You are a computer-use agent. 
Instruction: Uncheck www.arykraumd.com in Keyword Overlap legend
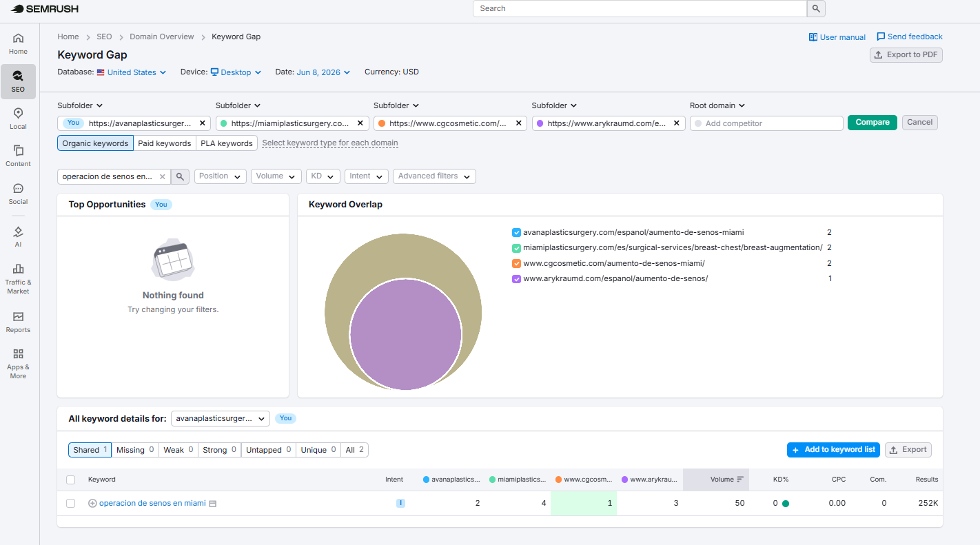click(x=516, y=278)
